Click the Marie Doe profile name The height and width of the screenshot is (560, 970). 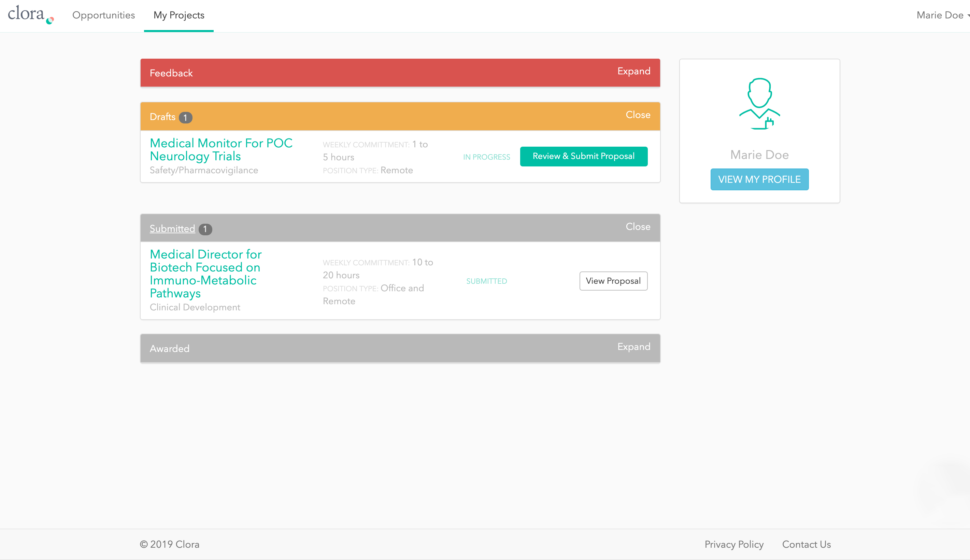759,154
